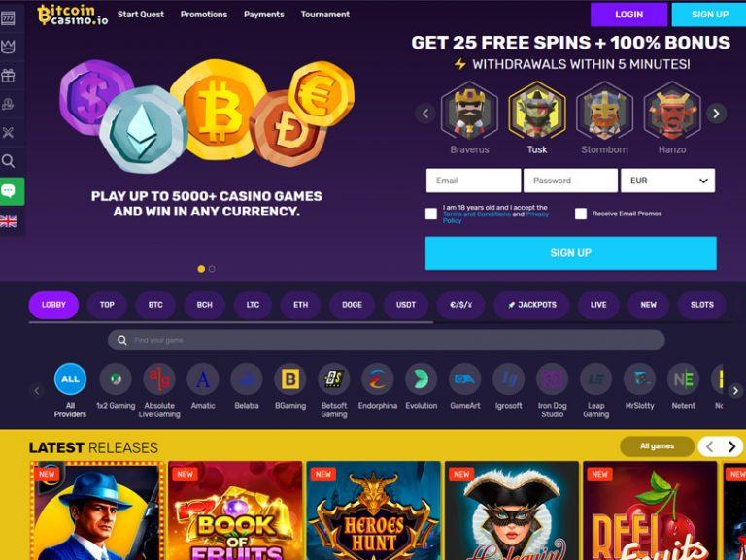Click the All games button
Viewport: 746px width, 560px height.
tap(657, 446)
